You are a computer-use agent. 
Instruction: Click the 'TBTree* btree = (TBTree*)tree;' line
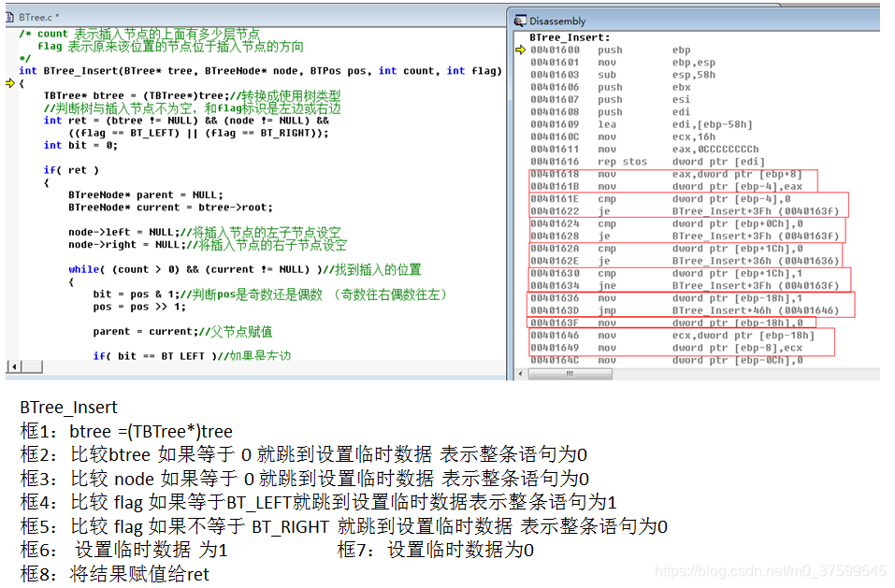tap(192, 95)
